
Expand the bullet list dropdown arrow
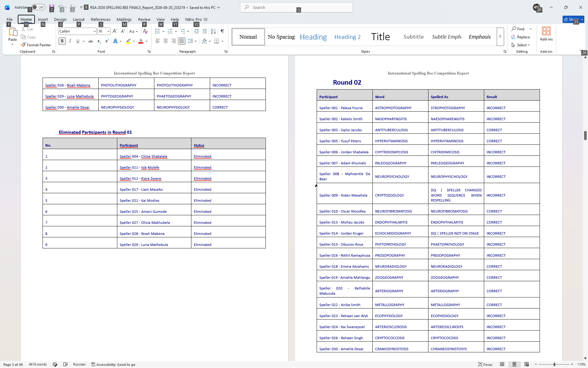tap(163, 31)
